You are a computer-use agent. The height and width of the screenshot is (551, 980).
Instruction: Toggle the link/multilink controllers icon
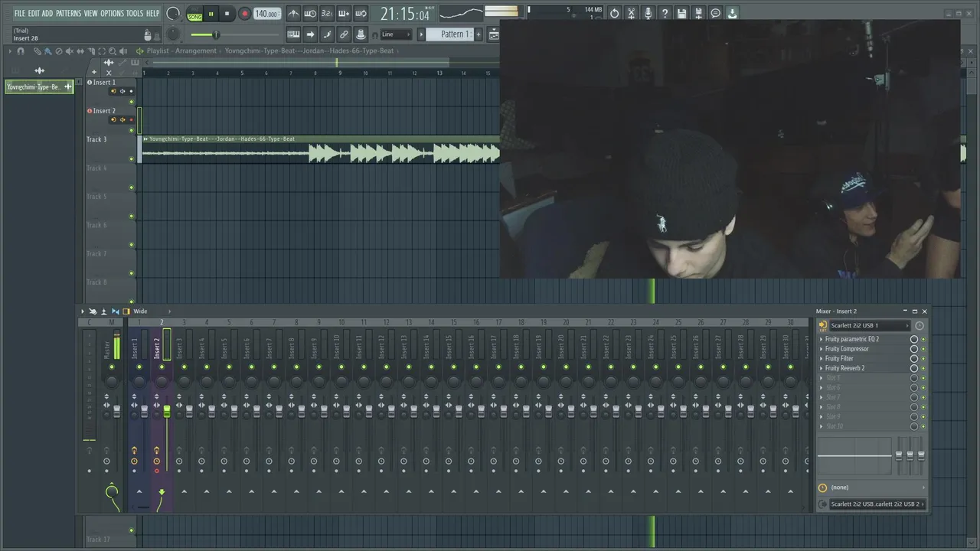(344, 34)
